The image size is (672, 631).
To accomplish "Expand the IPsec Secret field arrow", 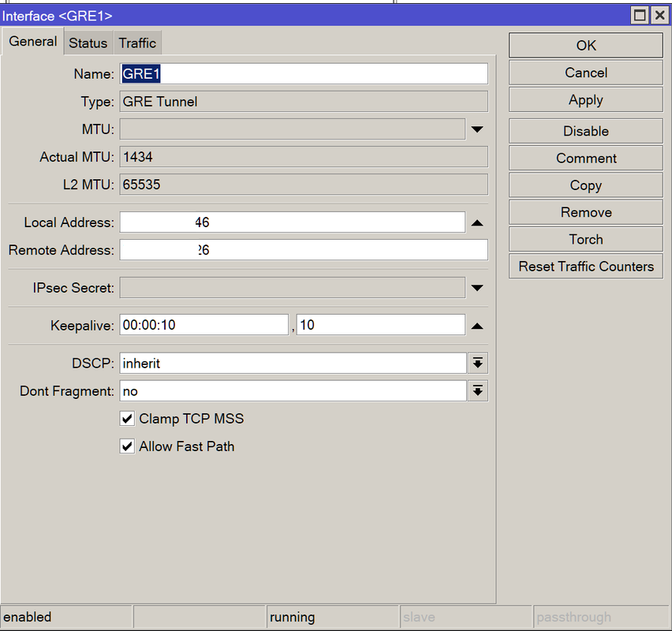I will [x=477, y=288].
